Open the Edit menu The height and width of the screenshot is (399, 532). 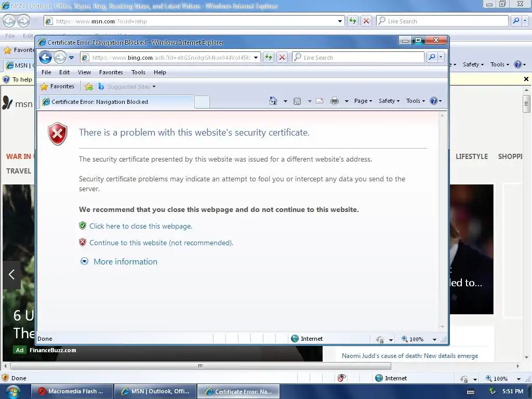(64, 72)
